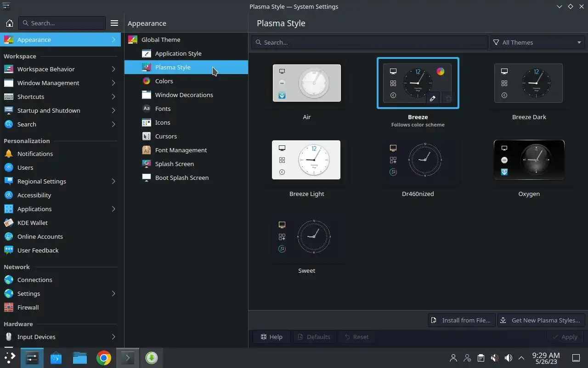Open Discover store from taskbar
The height and width of the screenshot is (368, 588).
[56, 358]
